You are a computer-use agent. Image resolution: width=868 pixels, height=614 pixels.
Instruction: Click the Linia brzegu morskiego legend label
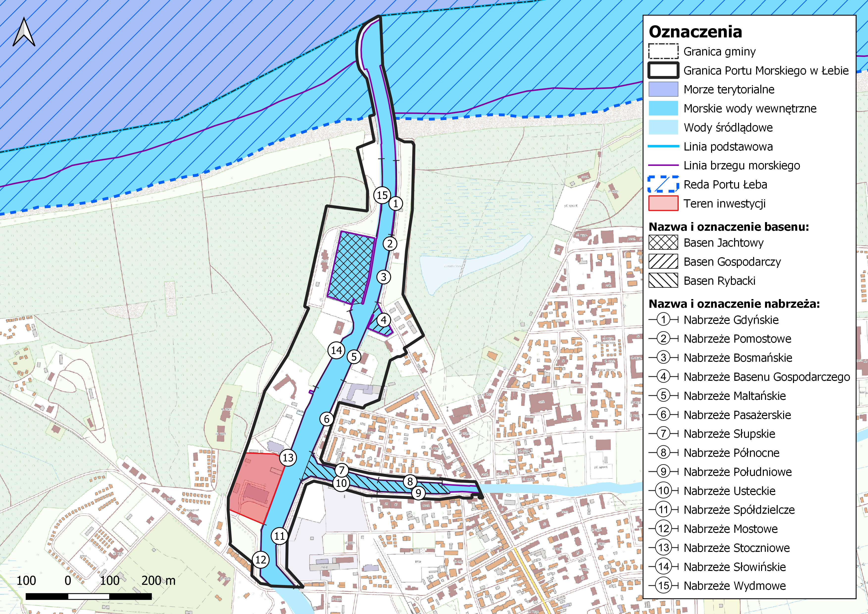click(x=742, y=166)
